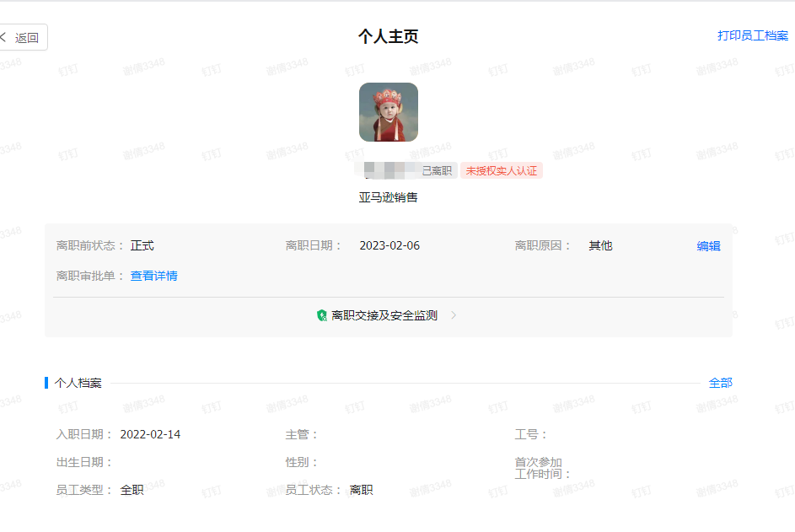
Task: Click the 员工类型 value 全职
Action: point(132,490)
